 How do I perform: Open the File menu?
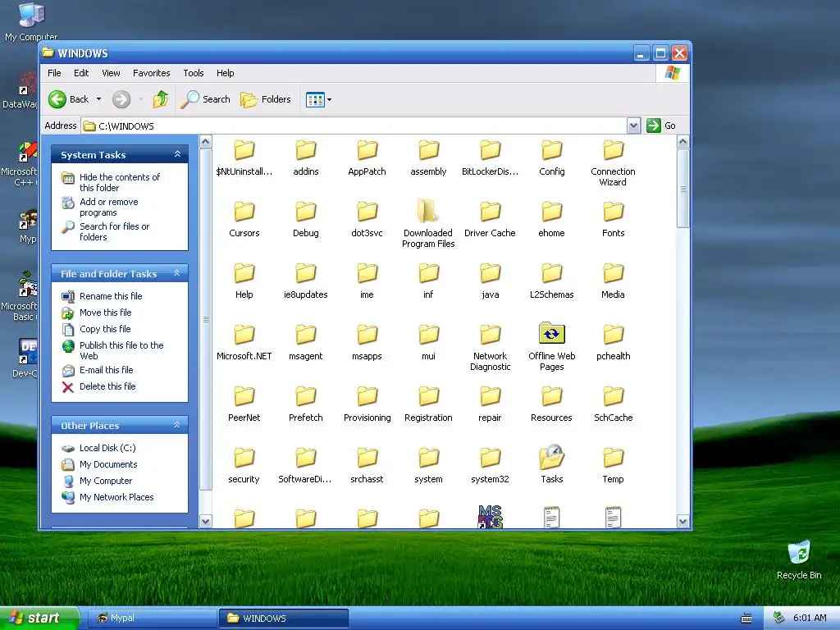(x=54, y=73)
